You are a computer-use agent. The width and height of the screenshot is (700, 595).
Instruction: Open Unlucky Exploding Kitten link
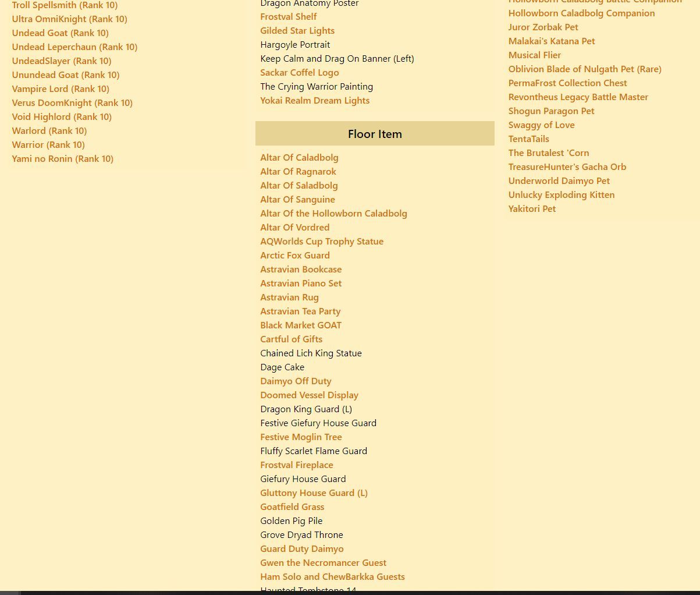tap(562, 194)
